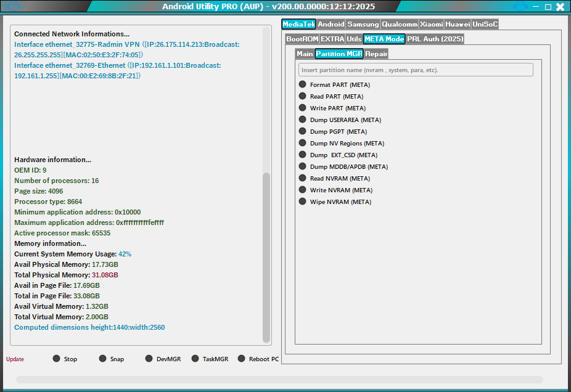The width and height of the screenshot is (571, 392).
Task: Click the Dump USERAREA (META) icon
Action: coord(302,120)
